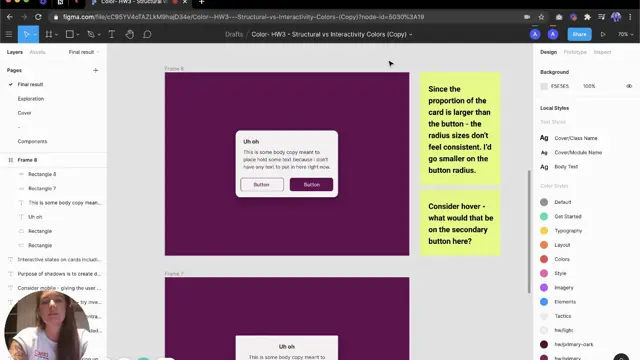Open the browser extensions puzzle icon
The height and width of the screenshot is (360, 640).
point(587,17)
